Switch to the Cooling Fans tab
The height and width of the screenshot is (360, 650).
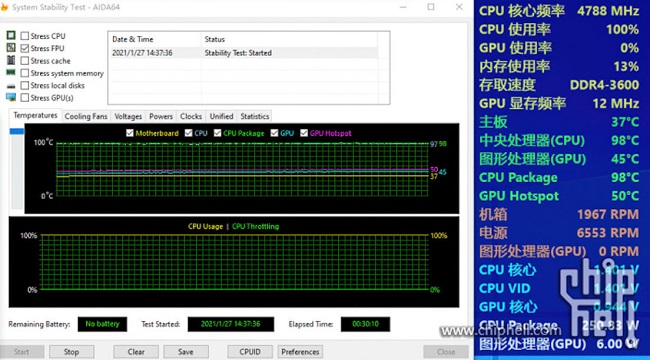coord(86,117)
